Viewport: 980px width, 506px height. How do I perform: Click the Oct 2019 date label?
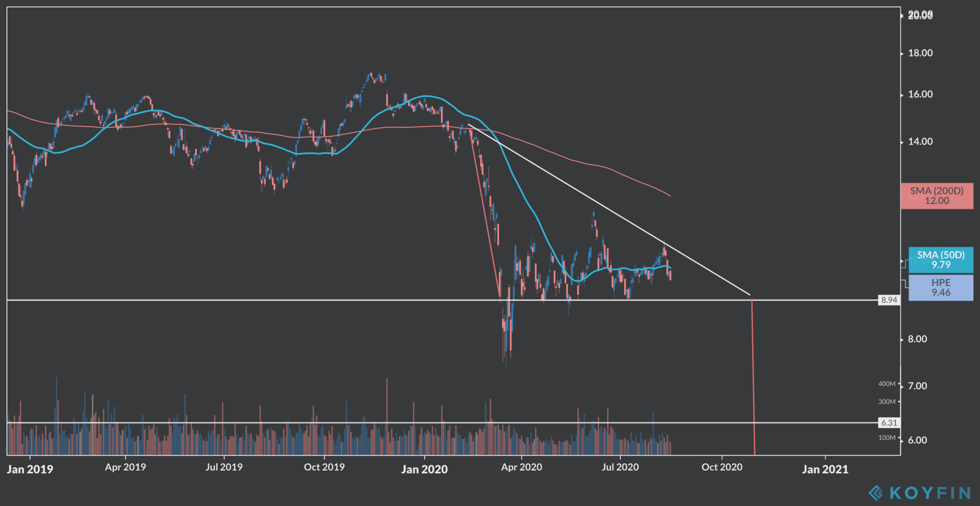pyautogui.click(x=324, y=467)
